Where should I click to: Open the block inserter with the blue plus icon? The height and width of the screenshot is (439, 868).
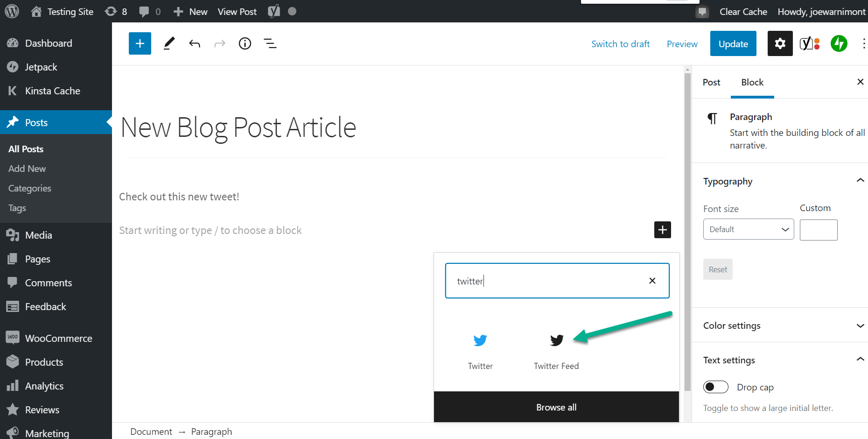(x=140, y=43)
